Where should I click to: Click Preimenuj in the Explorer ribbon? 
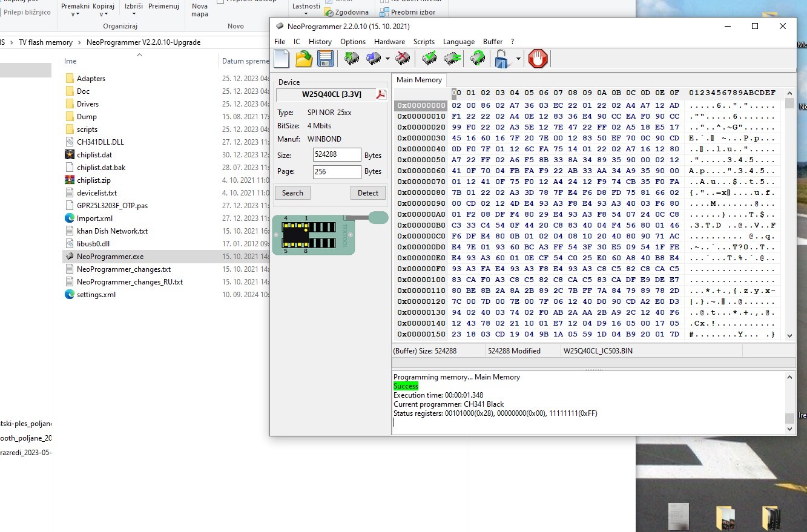click(x=163, y=6)
